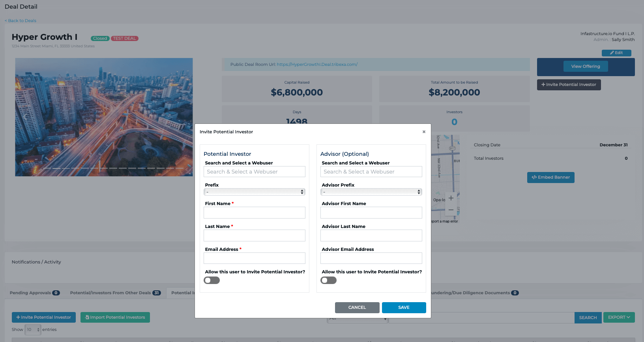The height and width of the screenshot is (342, 644).
Task: Click the Edit pencil button
Action: coord(616,53)
